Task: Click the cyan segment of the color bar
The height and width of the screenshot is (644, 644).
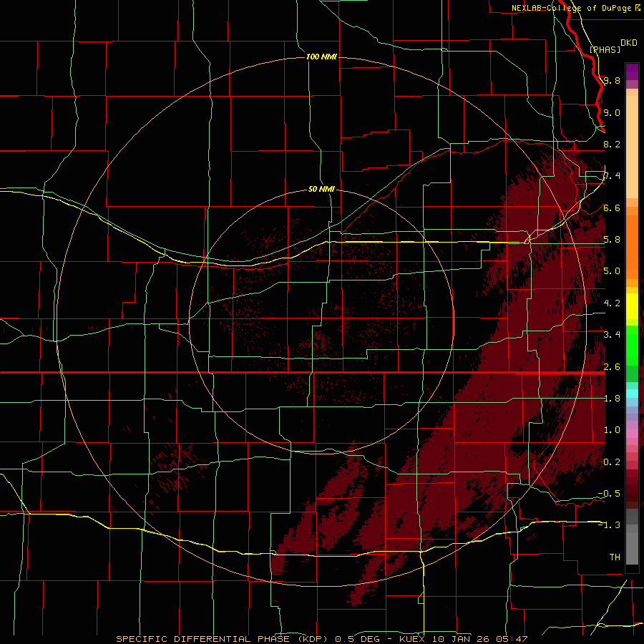Action: coord(632,394)
